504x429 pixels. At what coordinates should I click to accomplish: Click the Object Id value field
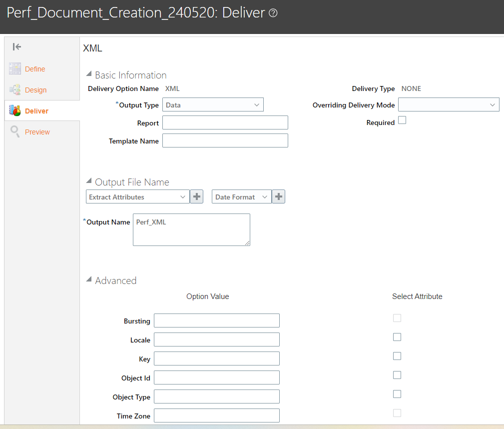point(217,377)
